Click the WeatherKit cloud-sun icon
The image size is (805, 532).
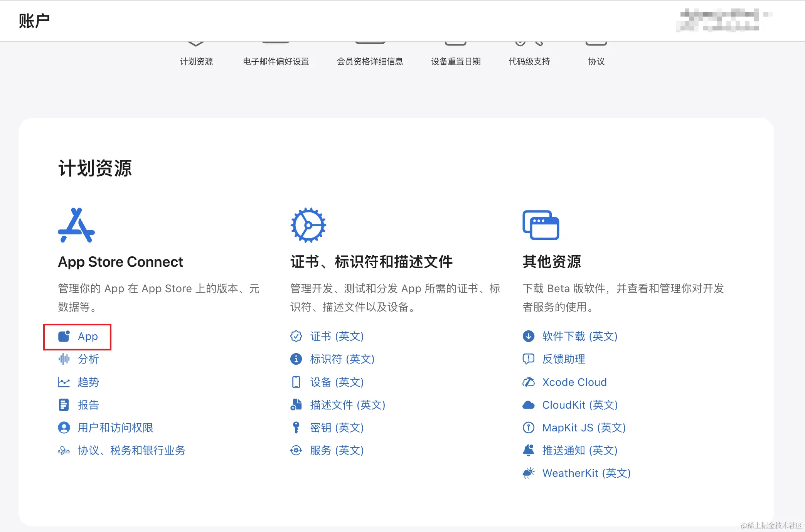pyautogui.click(x=528, y=473)
